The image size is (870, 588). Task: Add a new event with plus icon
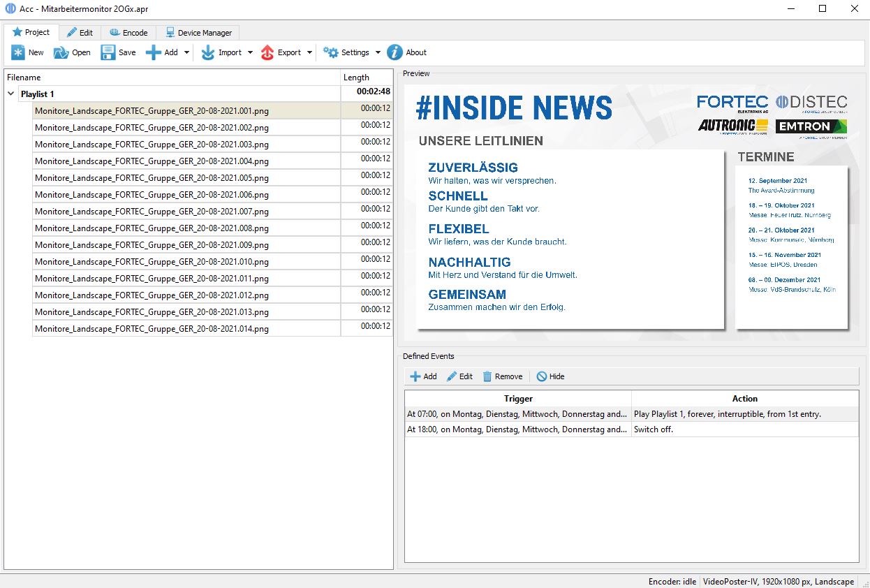point(415,376)
